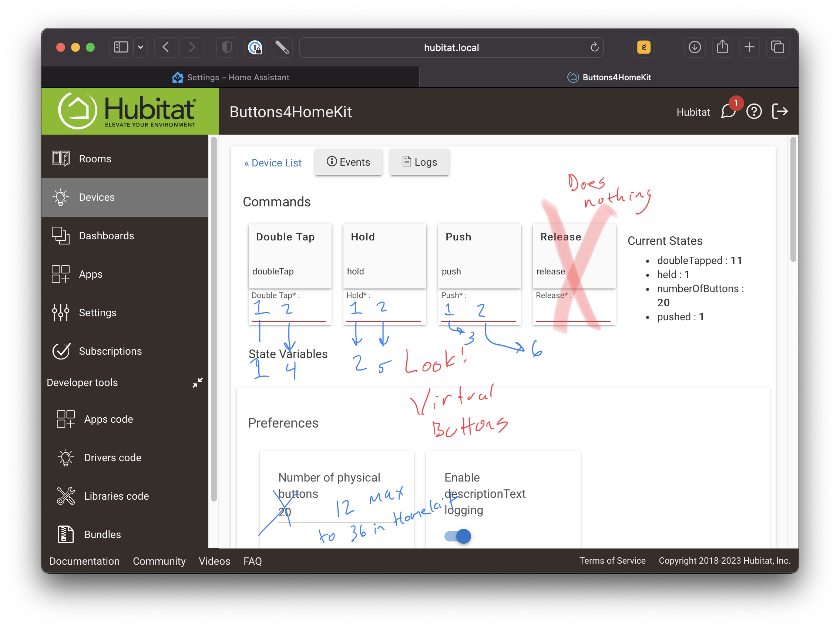Screen dimensions: 840x628
Task: Click the Safari forward arrow
Action: [x=192, y=47]
